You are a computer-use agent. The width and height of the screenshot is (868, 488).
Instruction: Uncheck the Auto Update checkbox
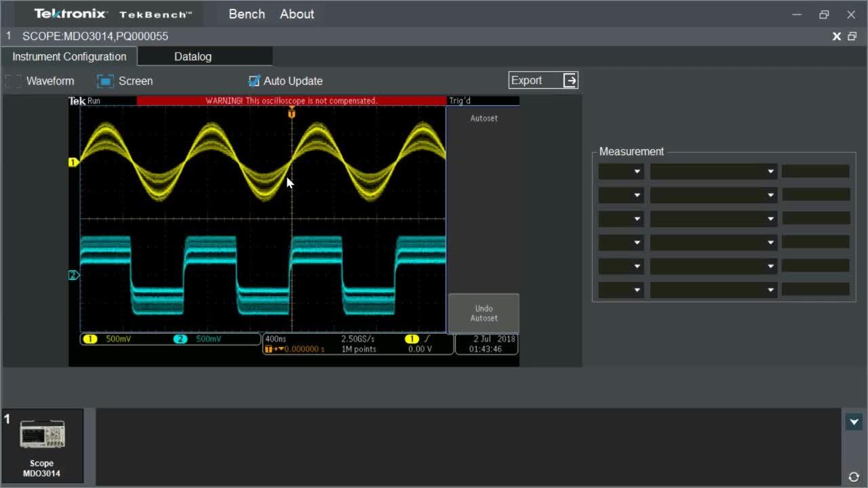click(254, 81)
